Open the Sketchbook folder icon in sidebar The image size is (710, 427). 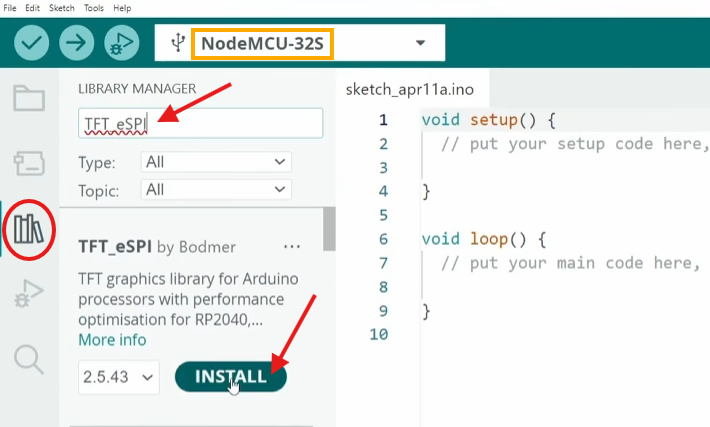tap(28, 97)
